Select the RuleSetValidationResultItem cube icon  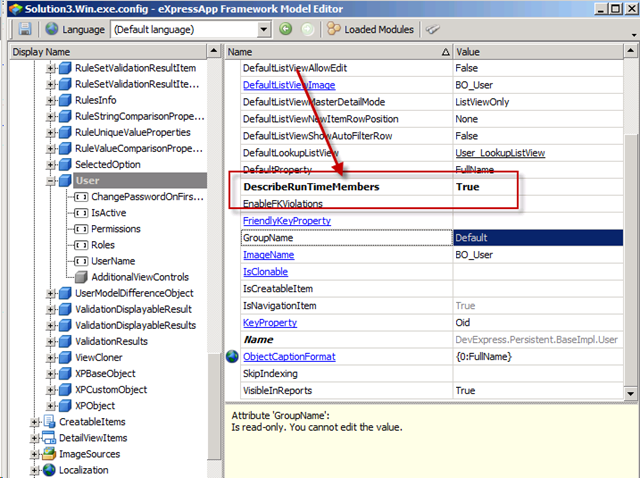(65, 68)
